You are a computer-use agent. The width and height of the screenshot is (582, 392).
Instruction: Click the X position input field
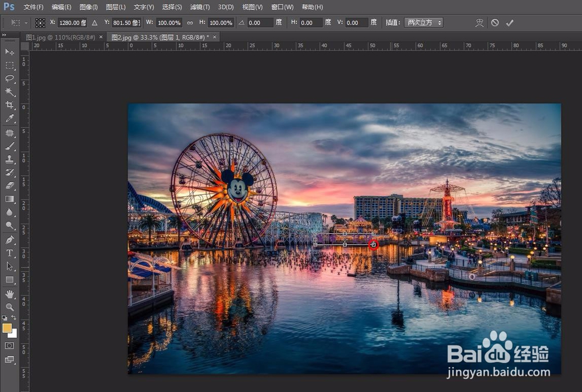coord(72,23)
